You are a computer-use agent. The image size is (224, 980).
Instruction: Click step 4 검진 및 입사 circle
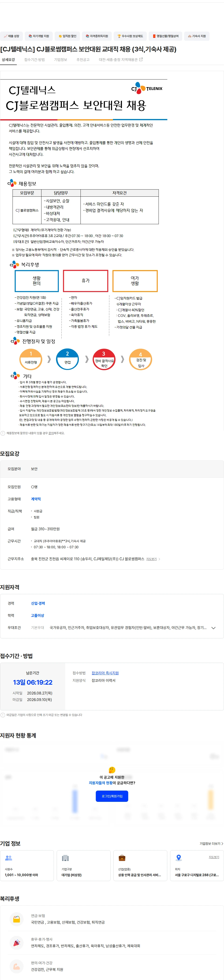tap(140, 360)
